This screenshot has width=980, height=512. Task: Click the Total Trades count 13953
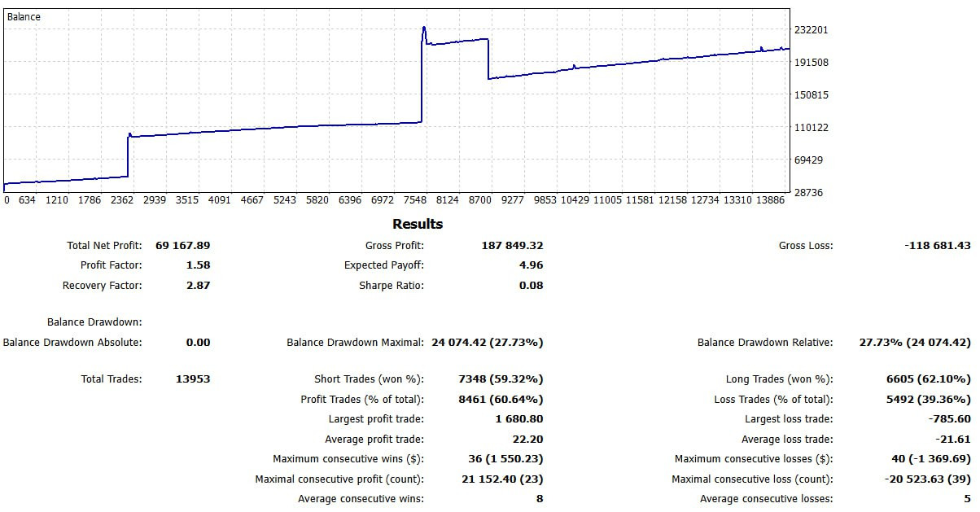[193, 379]
